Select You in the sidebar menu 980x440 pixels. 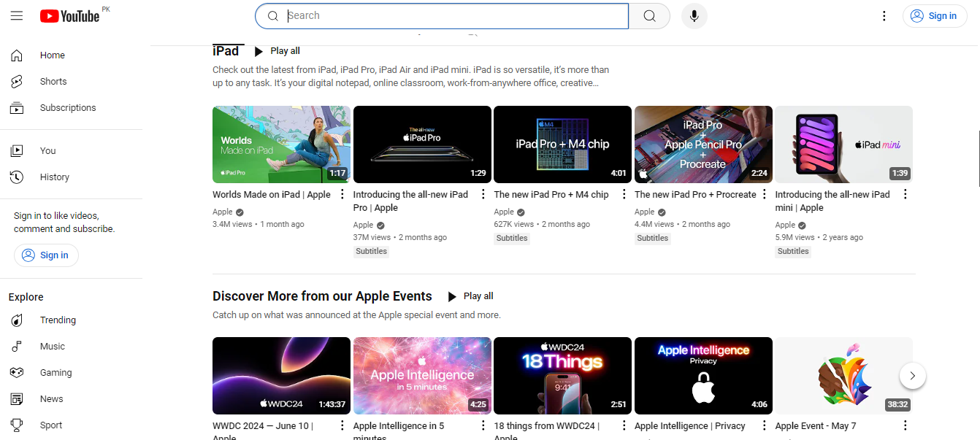click(47, 150)
